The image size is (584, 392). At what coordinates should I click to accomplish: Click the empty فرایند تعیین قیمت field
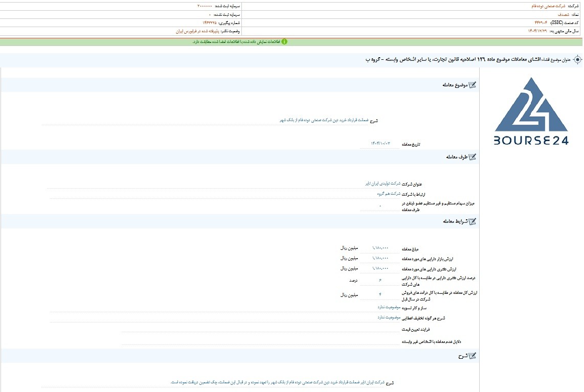pos(261,329)
